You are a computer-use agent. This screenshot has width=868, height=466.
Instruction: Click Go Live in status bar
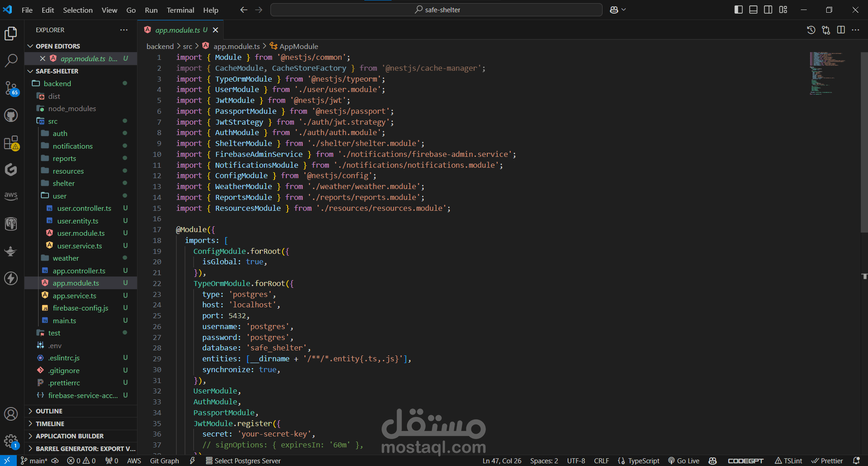click(683, 461)
